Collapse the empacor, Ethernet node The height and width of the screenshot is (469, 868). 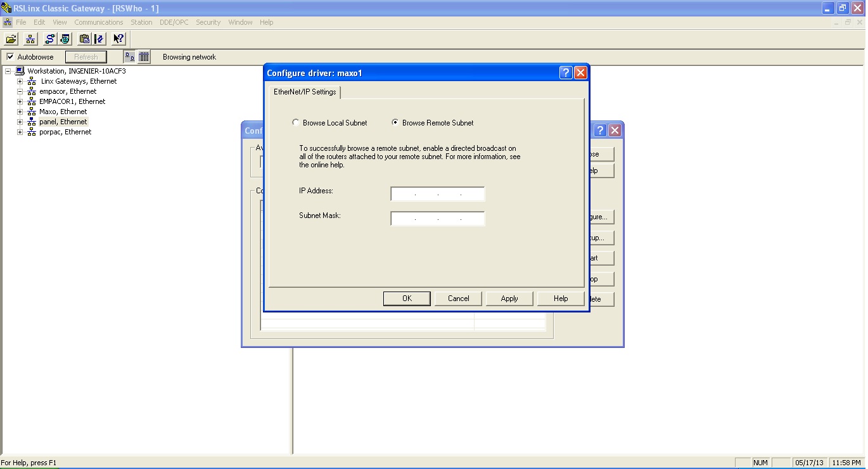20,91
